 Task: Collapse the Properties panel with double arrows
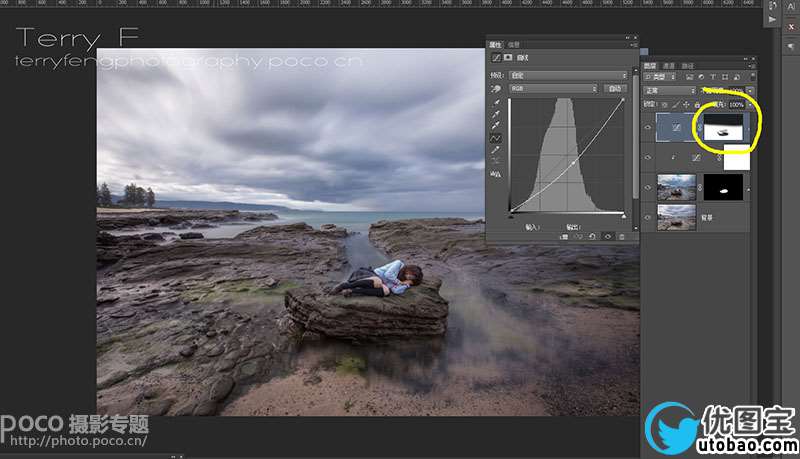click(x=628, y=38)
